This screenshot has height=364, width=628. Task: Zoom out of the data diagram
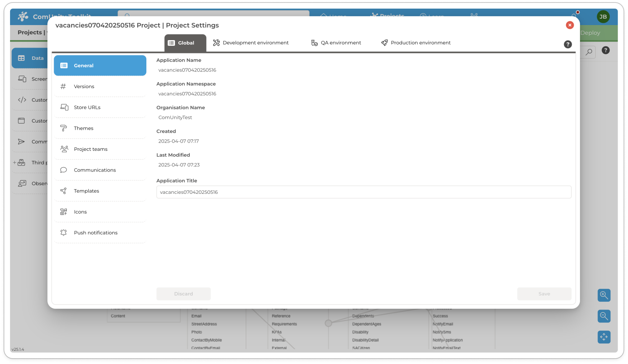[604, 316]
